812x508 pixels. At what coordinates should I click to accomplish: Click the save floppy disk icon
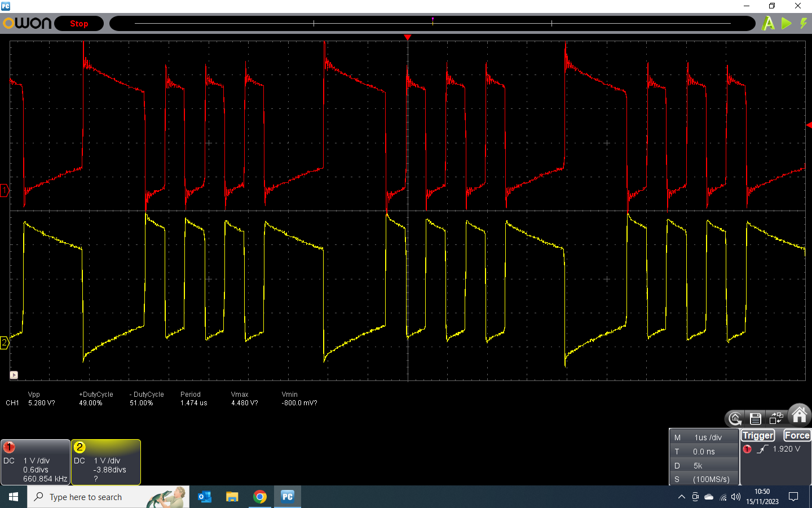756,418
